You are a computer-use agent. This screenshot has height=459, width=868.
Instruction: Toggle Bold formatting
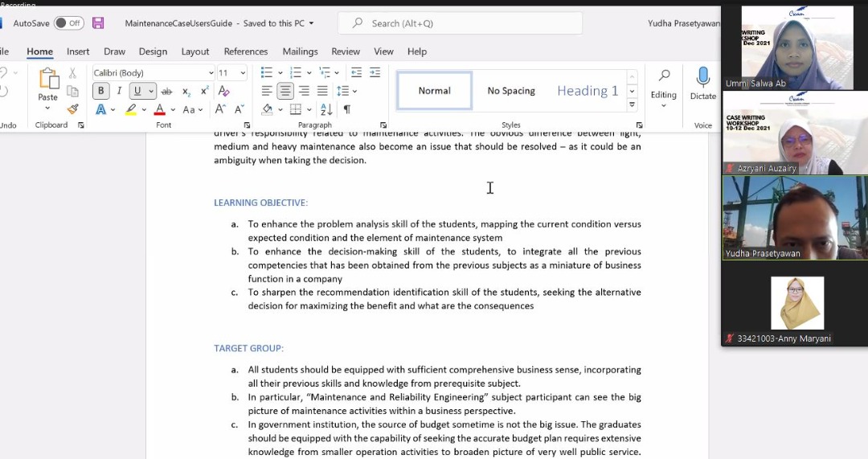(100, 91)
